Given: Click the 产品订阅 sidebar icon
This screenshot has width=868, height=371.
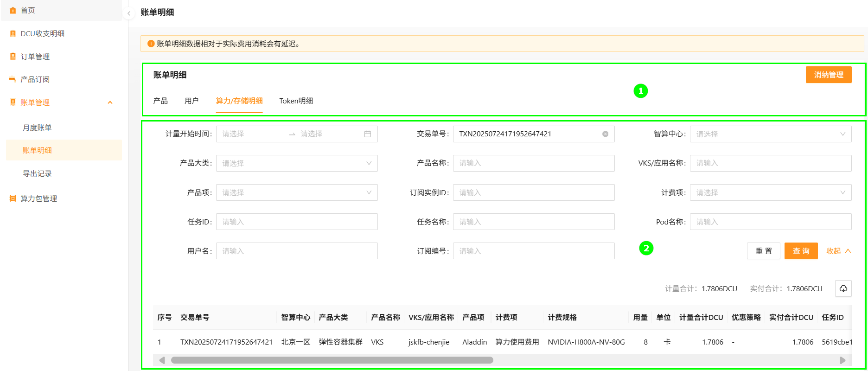Looking at the screenshot, I should pyautogui.click(x=13, y=79).
